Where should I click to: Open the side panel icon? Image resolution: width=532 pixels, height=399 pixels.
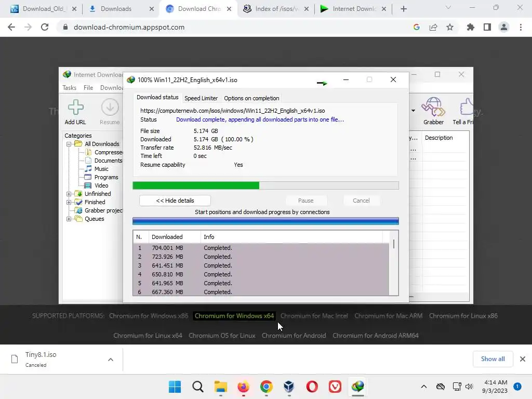tap(487, 27)
